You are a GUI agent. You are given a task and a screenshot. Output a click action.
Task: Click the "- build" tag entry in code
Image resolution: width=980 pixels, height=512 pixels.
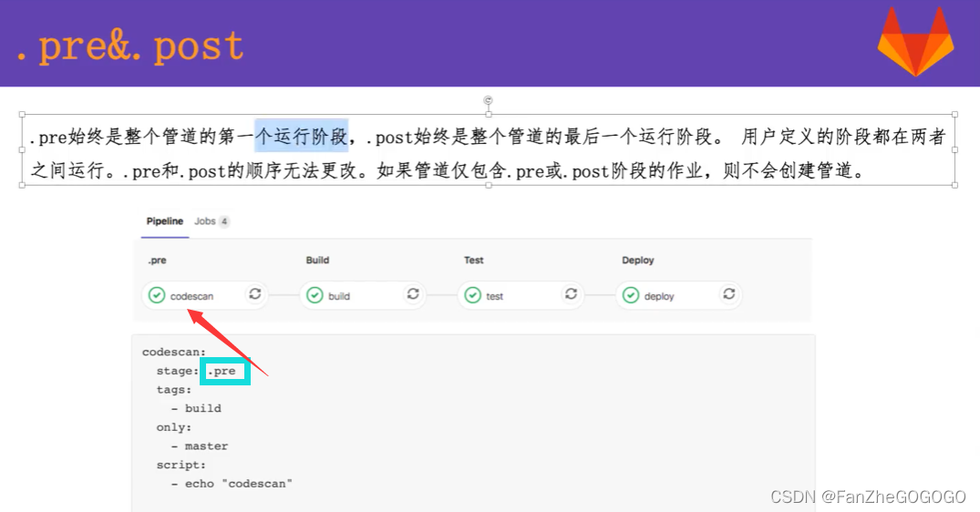pyautogui.click(x=196, y=408)
